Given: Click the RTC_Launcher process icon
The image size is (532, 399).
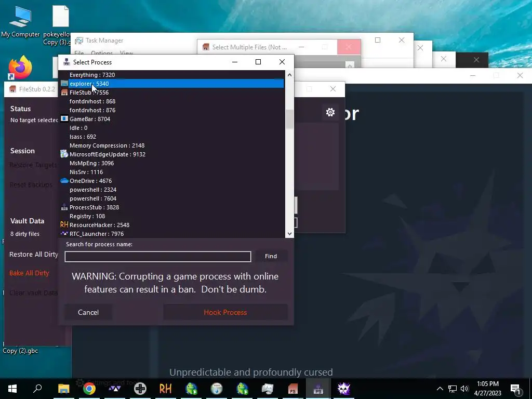Looking at the screenshot, I should (64, 233).
